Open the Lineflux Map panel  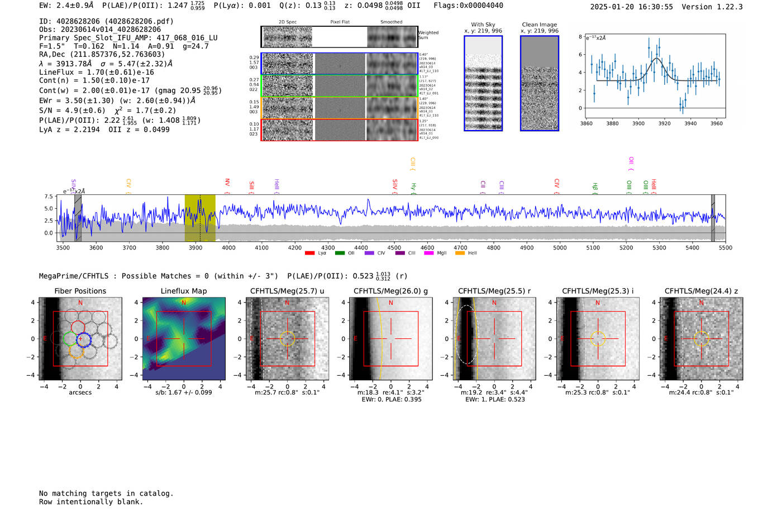tap(184, 339)
